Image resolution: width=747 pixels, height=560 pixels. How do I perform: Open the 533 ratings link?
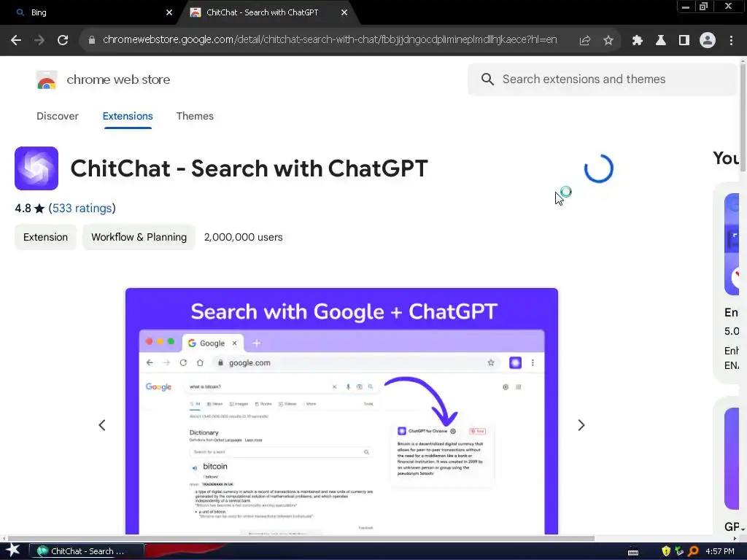tap(82, 208)
